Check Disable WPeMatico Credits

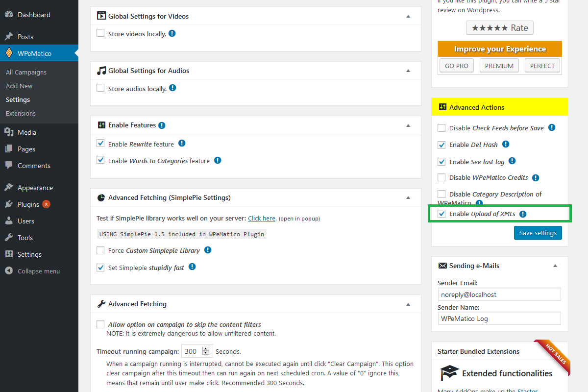coord(441,177)
